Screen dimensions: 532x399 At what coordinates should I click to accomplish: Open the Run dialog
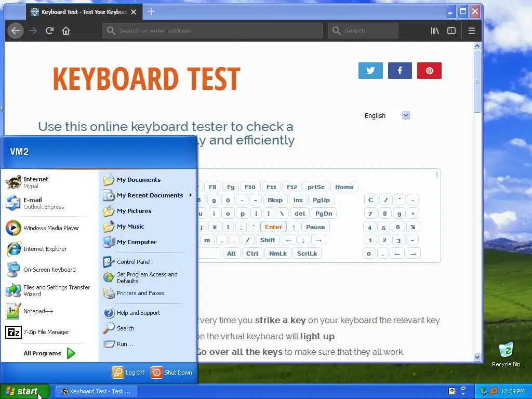[x=119, y=344]
